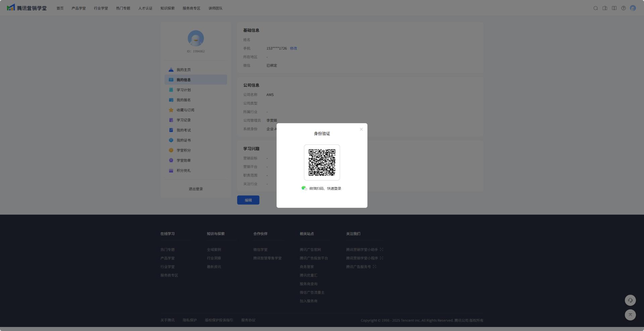Viewport: 644px width, 331px height.
Task: Open 人才认证 in top navigation
Action: 145,8
